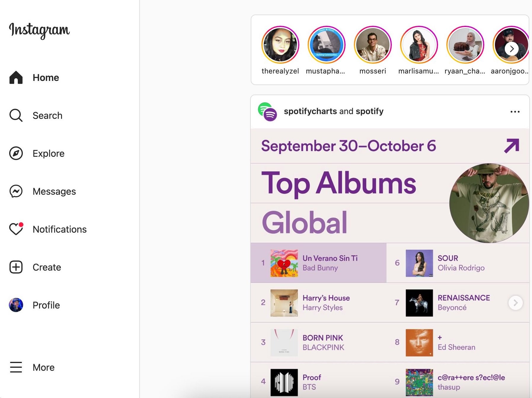Click Un Verano Sin Ti album cover
The height and width of the screenshot is (398, 532).
pyautogui.click(x=284, y=263)
